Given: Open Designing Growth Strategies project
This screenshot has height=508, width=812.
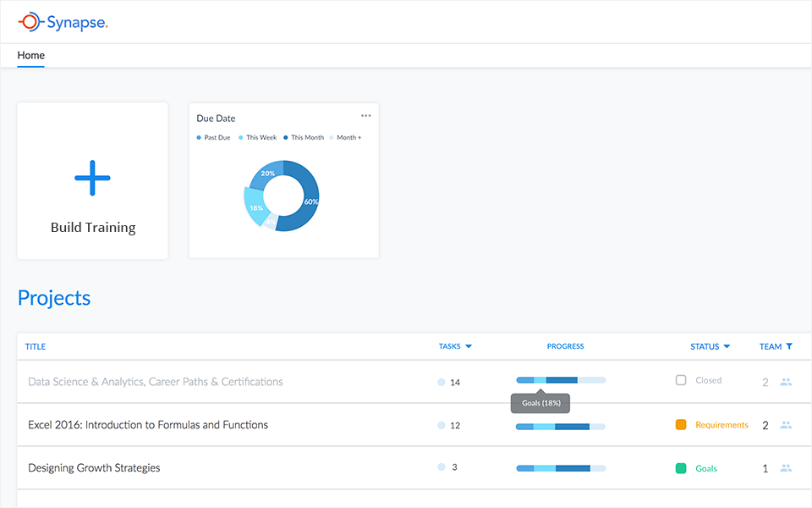Looking at the screenshot, I should tap(94, 468).
